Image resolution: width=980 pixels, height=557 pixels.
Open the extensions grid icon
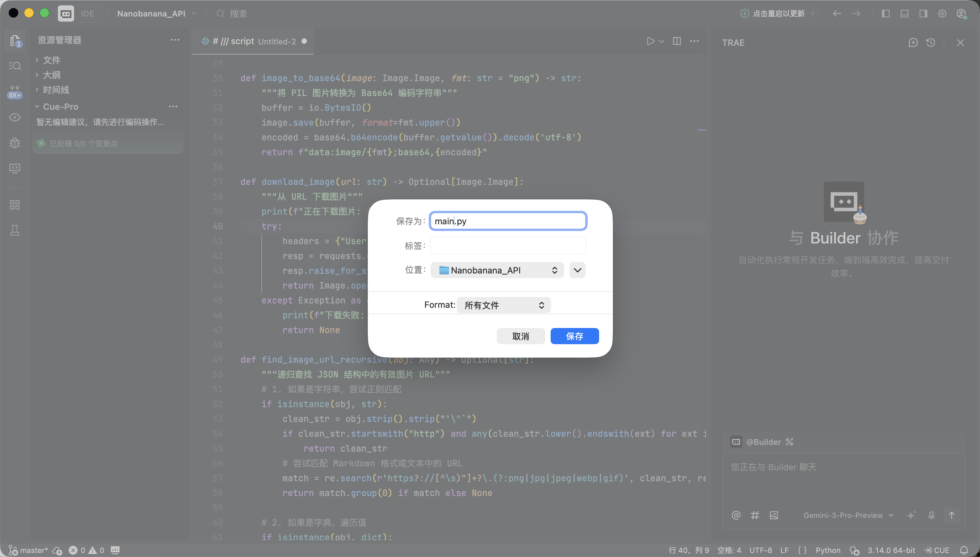14,205
